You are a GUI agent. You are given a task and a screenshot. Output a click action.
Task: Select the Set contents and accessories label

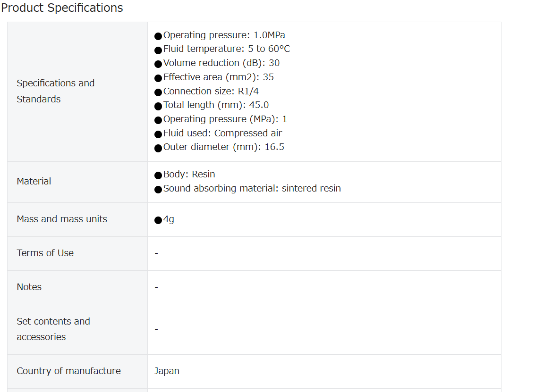point(53,329)
